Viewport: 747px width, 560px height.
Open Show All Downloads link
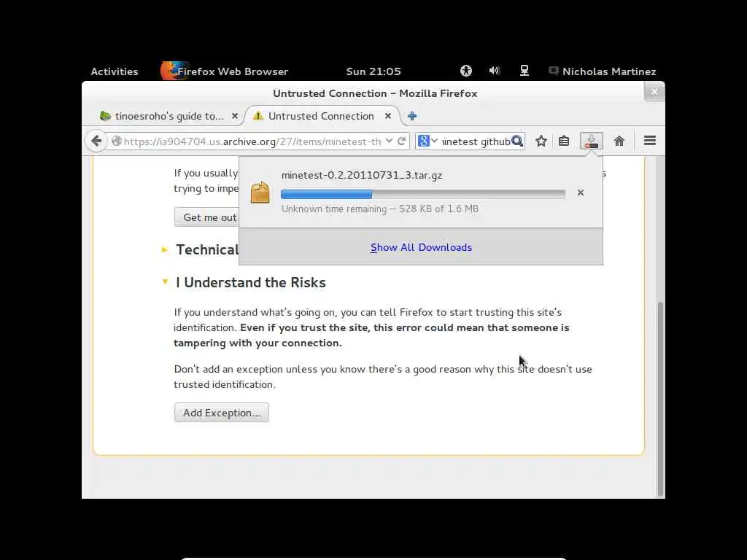[x=421, y=247]
